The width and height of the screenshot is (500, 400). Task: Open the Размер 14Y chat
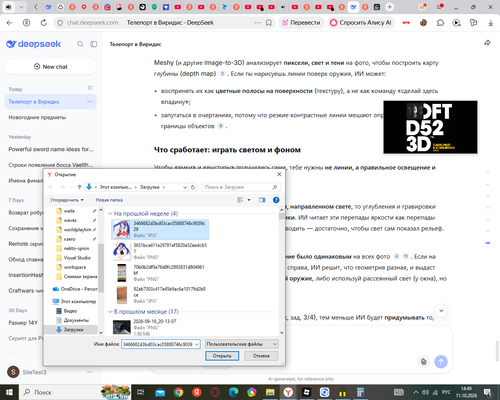23,323
